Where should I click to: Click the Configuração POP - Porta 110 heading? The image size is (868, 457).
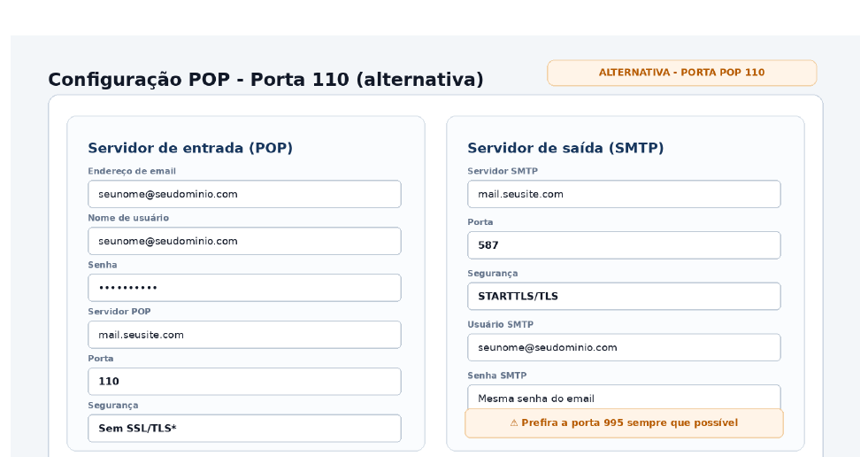click(x=265, y=79)
